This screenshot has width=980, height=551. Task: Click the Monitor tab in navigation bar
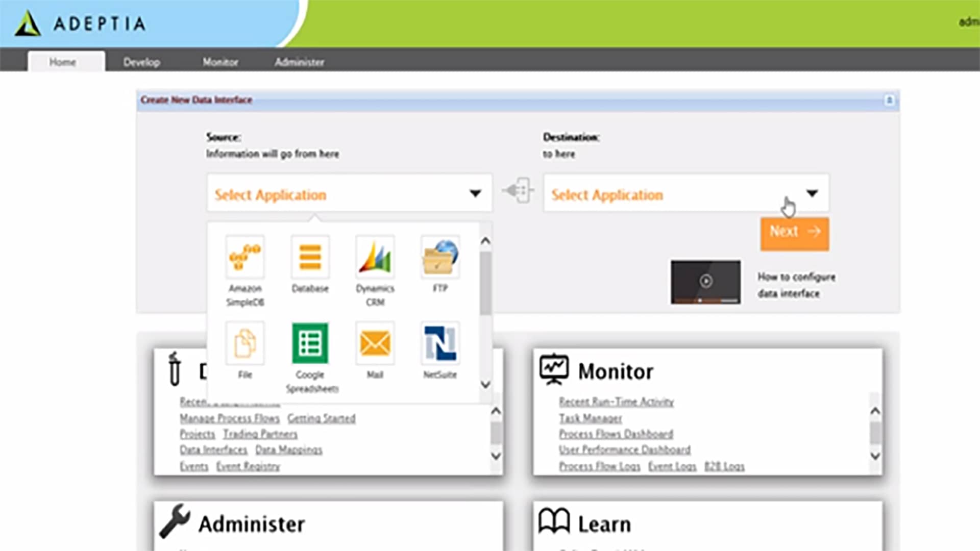pyautogui.click(x=220, y=62)
